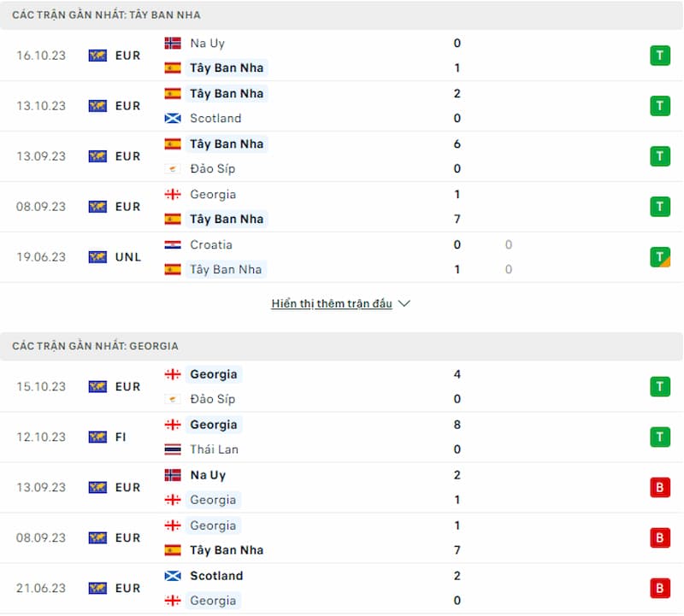
Task: Click the Thailand flag beside Thái Lan
Action: pyautogui.click(x=173, y=449)
